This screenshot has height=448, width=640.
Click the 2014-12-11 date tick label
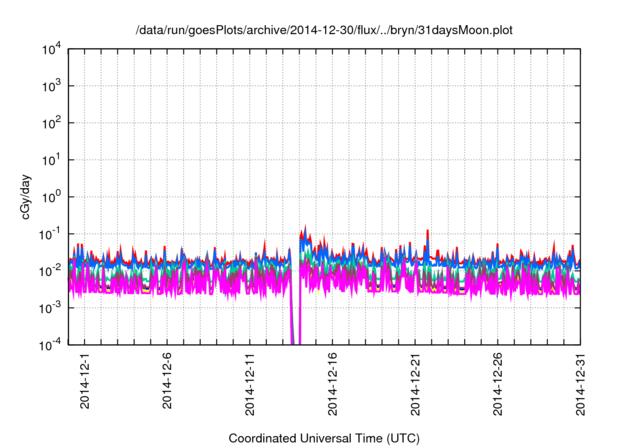coord(249,381)
